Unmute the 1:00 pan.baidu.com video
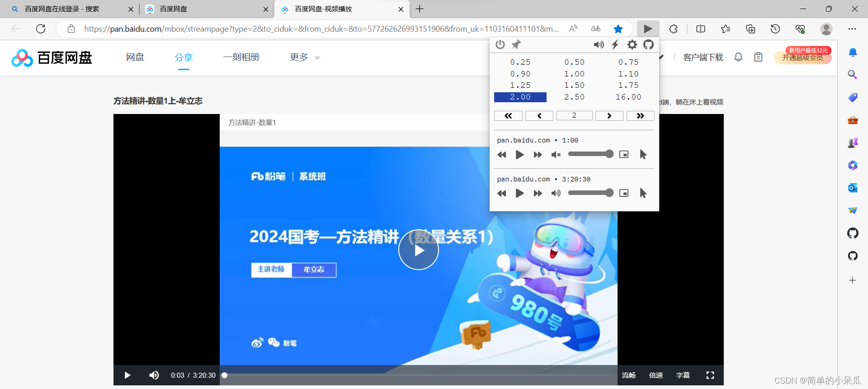This screenshot has width=868, height=389. click(x=556, y=155)
